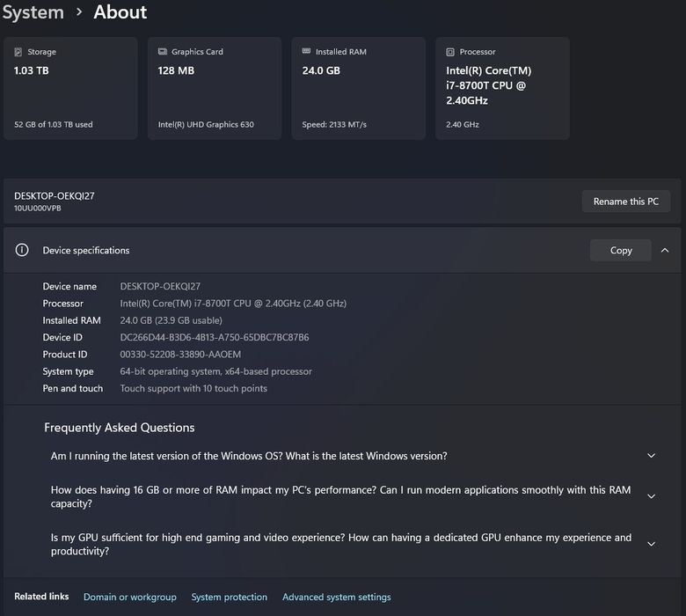Open the Domain or workgroup link
686x616 pixels.
coord(129,597)
